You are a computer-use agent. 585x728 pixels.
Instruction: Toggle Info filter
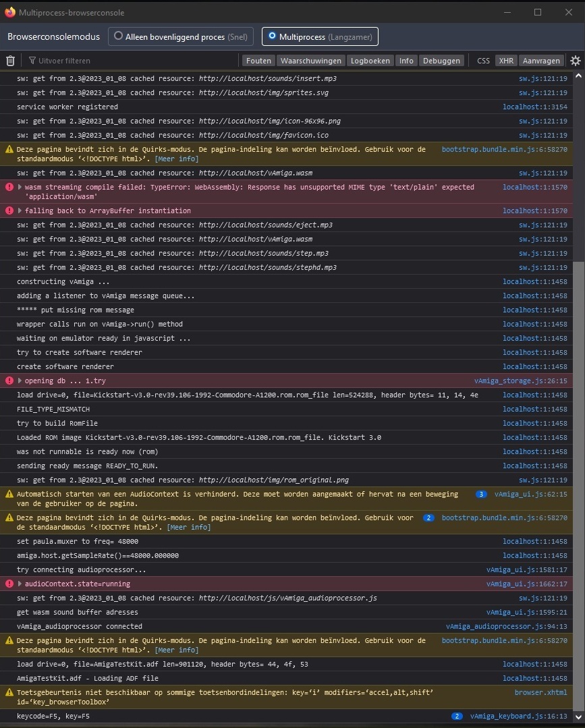[x=406, y=60]
